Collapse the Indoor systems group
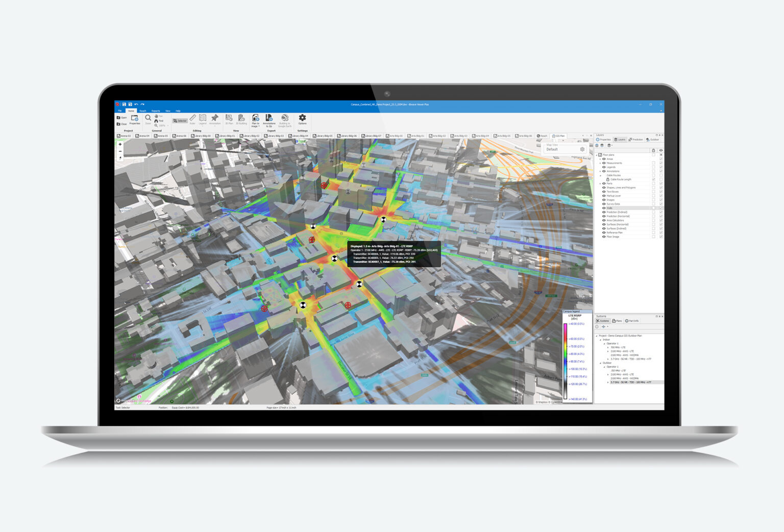The width and height of the screenshot is (784, 532). 601,340
